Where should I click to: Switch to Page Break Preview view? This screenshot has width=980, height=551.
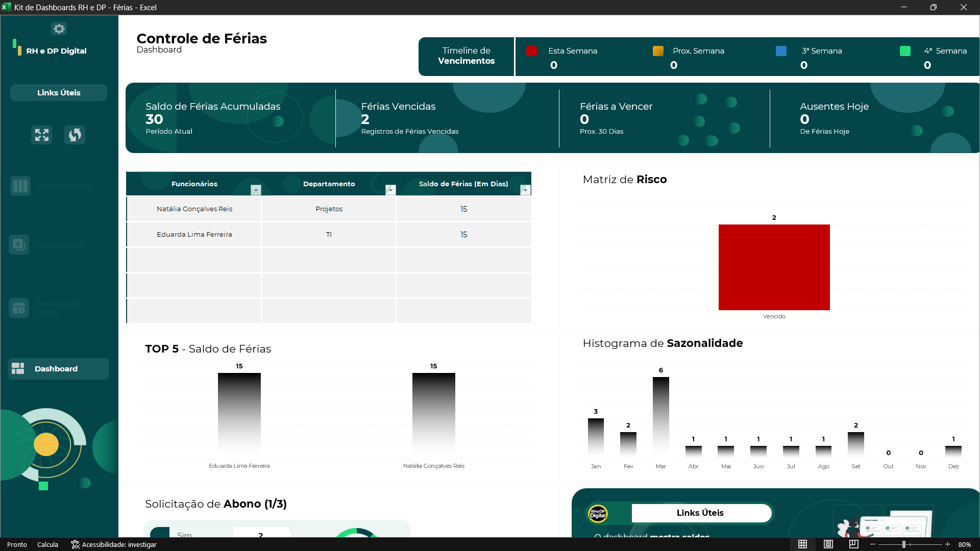pyautogui.click(x=853, y=544)
